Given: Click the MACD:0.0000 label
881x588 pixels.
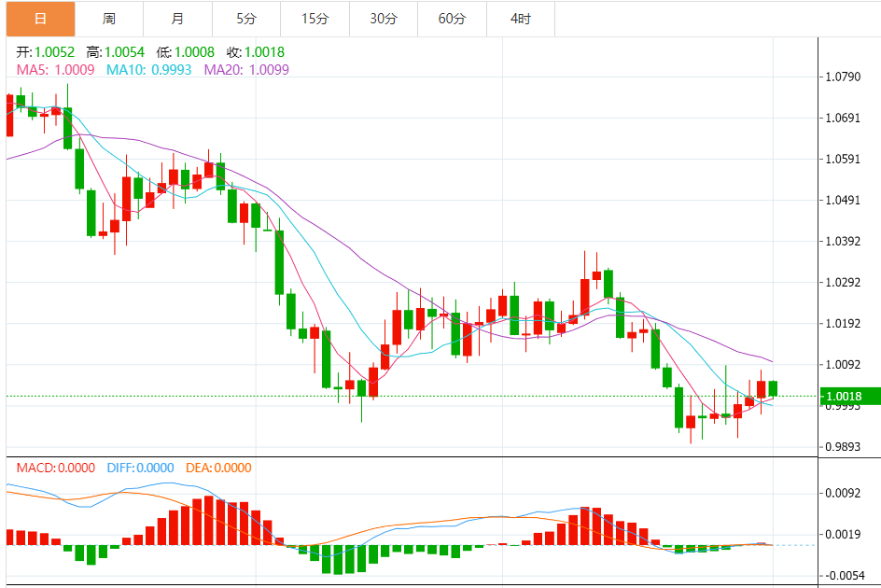Looking at the screenshot, I should click(x=56, y=468).
